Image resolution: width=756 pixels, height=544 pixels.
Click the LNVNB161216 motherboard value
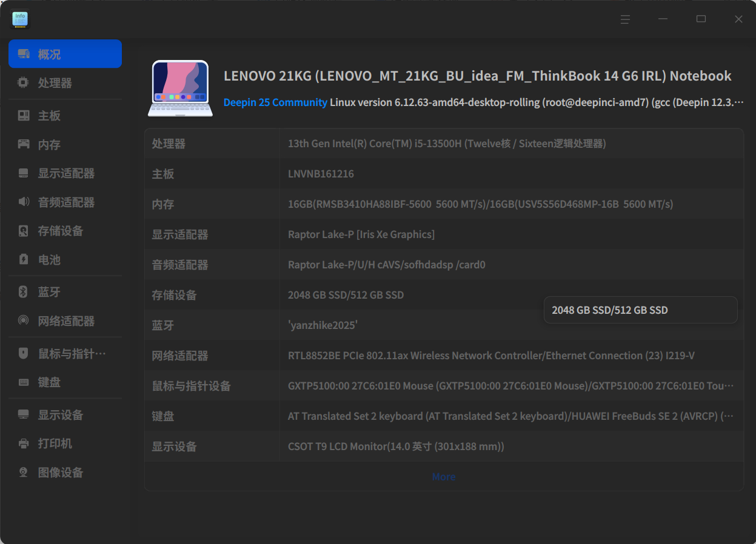click(321, 174)
